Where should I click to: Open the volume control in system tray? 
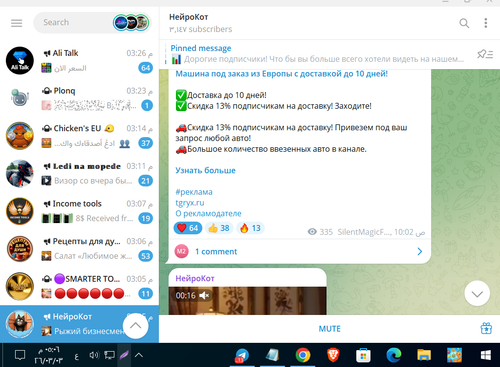94,355
